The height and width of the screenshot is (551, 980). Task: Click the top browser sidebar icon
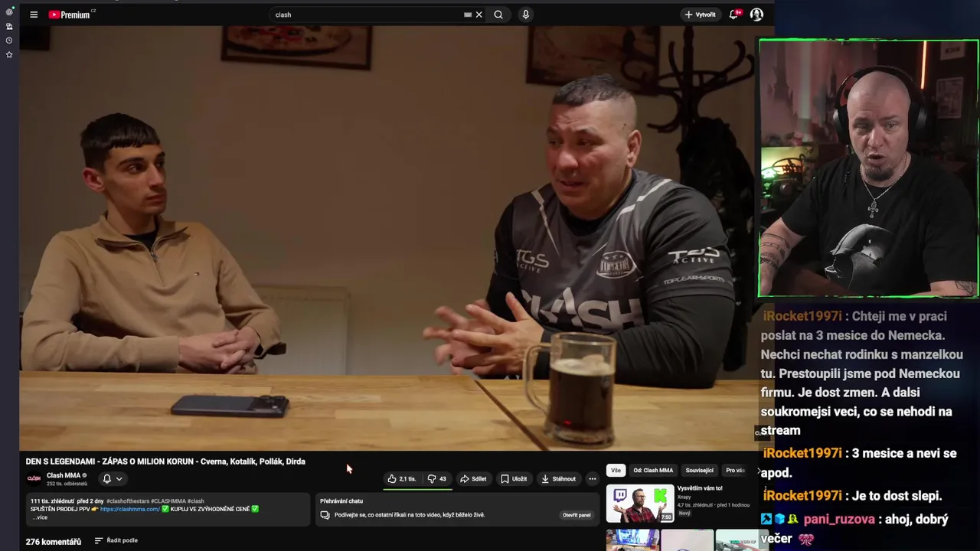9,11
